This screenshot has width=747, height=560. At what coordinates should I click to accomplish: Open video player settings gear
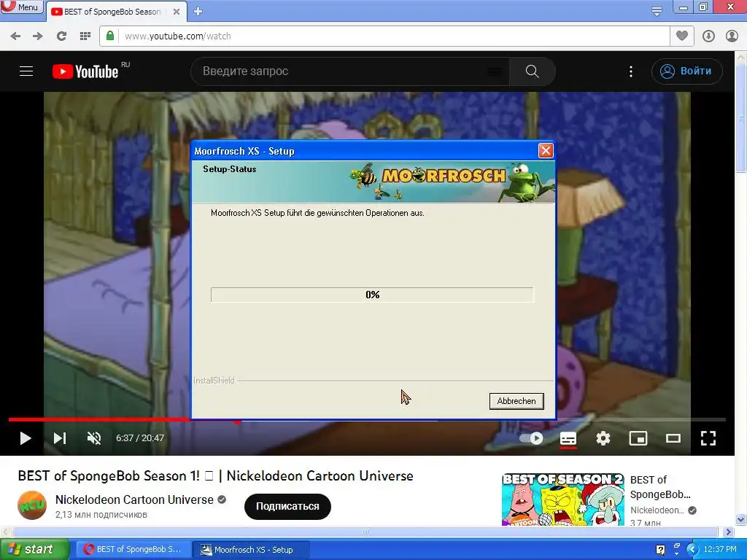click(x=603, y=438)
